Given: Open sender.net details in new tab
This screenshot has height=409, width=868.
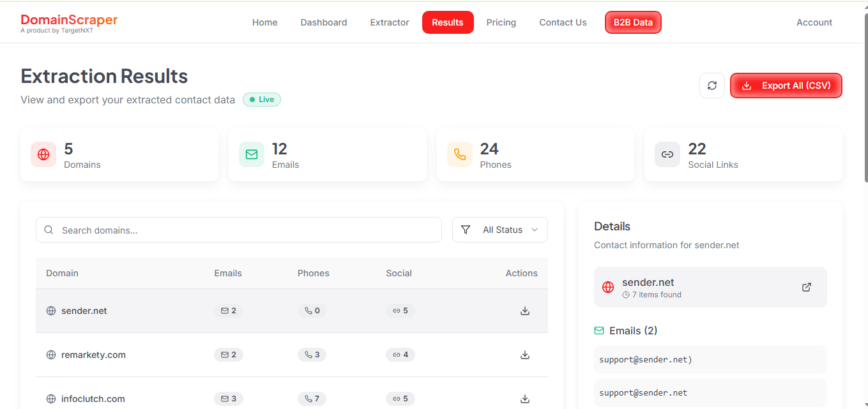Looking at the screenshot, I should pyautogui.click(x=806, y=287).
